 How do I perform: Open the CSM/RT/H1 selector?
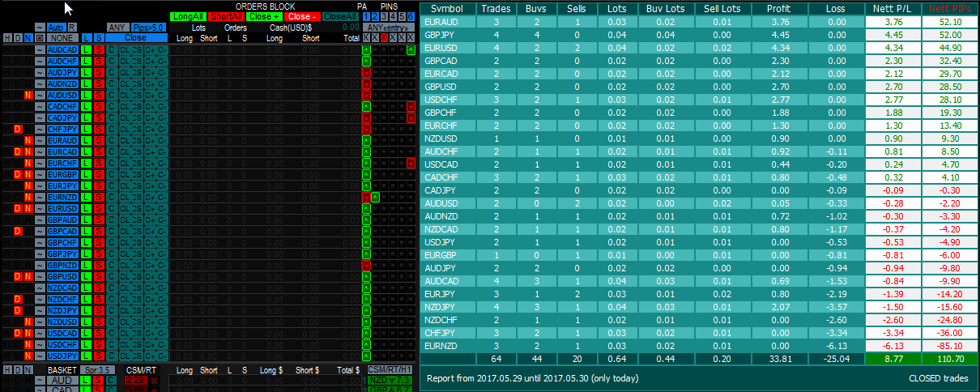pyautogui.click(x=390, y=369)
